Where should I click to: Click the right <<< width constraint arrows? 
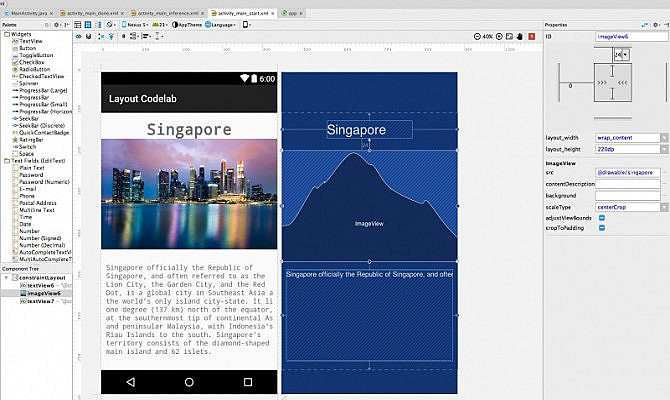(x=623, y=82)
